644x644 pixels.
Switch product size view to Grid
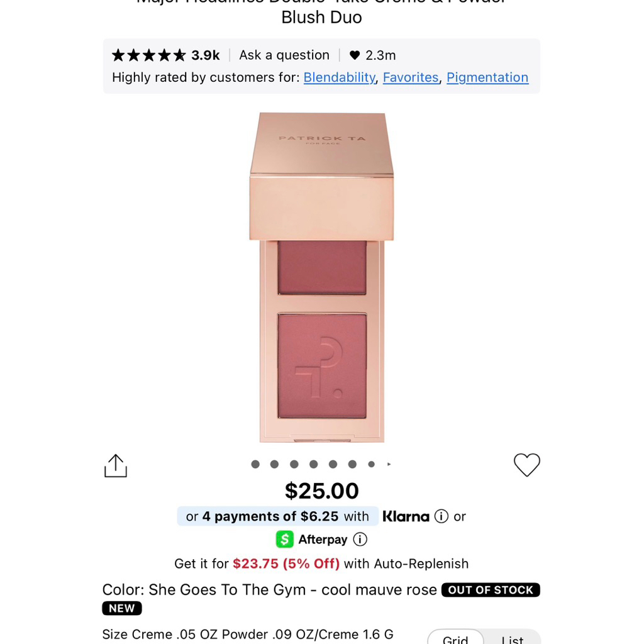point(455,637)
